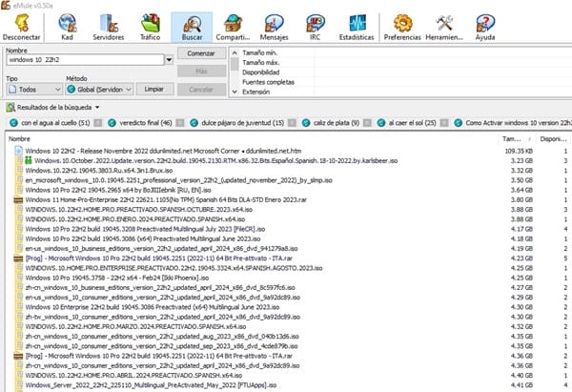Click the filter list scroll-down arrow
572x392 pixels.
(x=235, y=92)
